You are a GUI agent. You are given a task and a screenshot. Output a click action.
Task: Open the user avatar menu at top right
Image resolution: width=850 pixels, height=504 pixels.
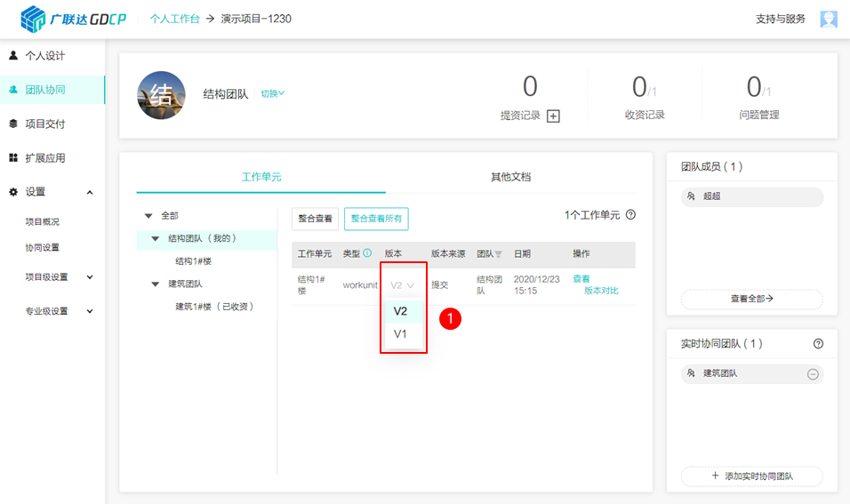(829, 19)
